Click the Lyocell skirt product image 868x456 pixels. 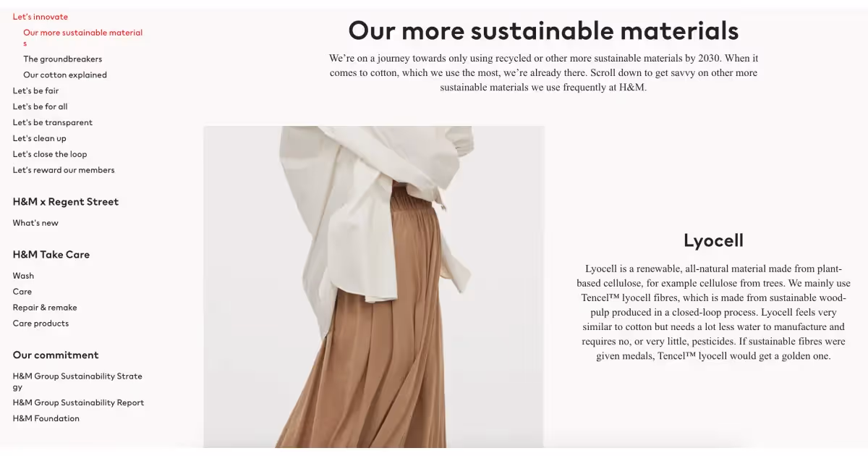point(373,287)
